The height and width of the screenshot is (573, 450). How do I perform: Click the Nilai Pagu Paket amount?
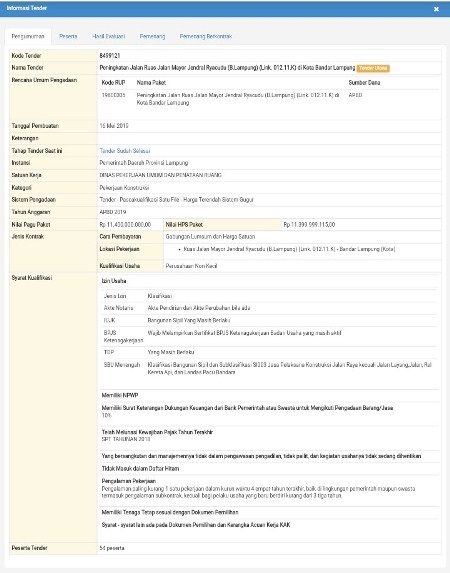coord(125,224)
